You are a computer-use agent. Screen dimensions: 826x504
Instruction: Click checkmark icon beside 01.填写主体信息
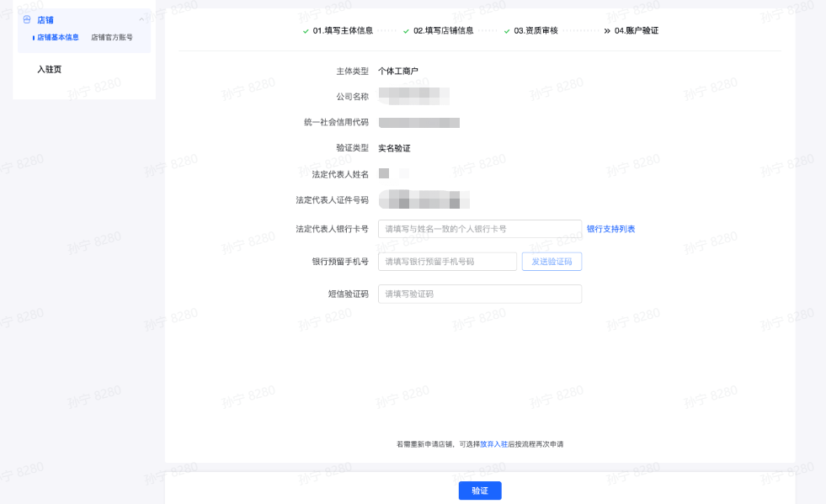[306, 31]
